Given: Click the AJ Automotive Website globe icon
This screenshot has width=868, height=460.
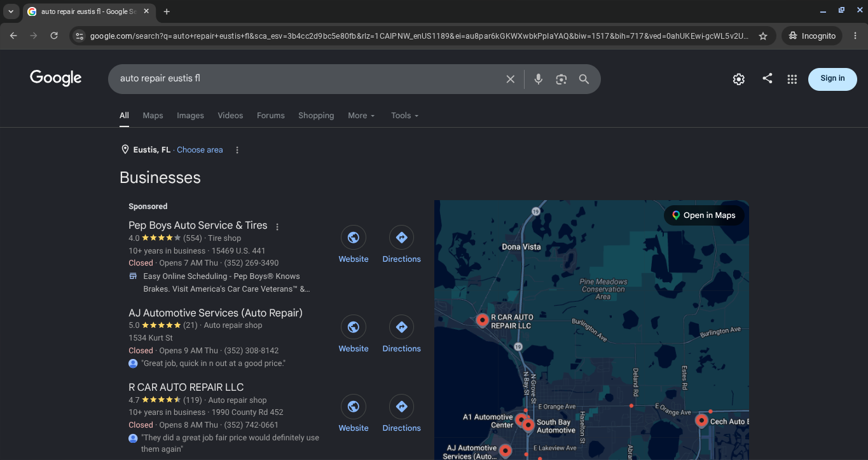Looking at the screenshot, I should click(x=354, y=327).
